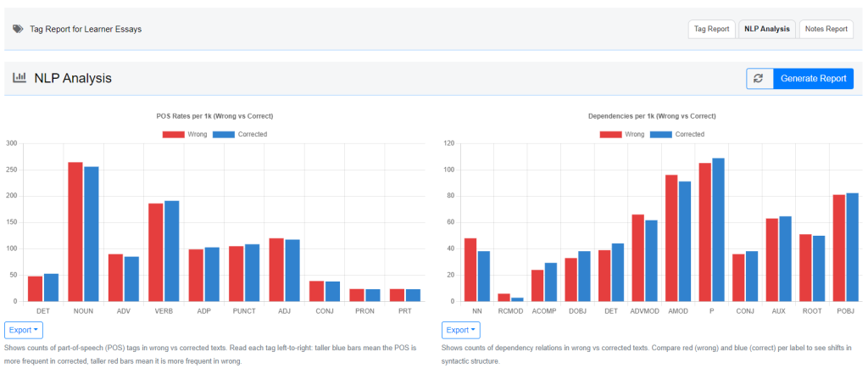Click the blue POBJ bar in Dependencies chart
868x374 pixels.
pos(852,247)
